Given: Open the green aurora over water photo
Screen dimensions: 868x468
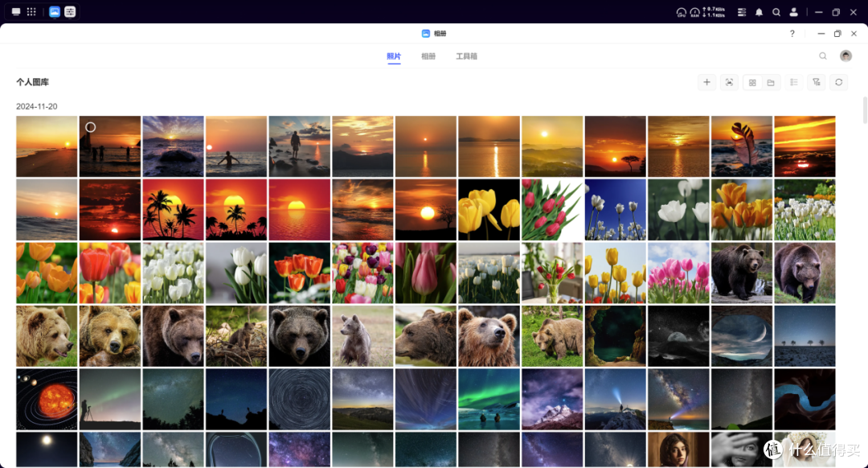Looking at the screenshot, I should 489,399.
